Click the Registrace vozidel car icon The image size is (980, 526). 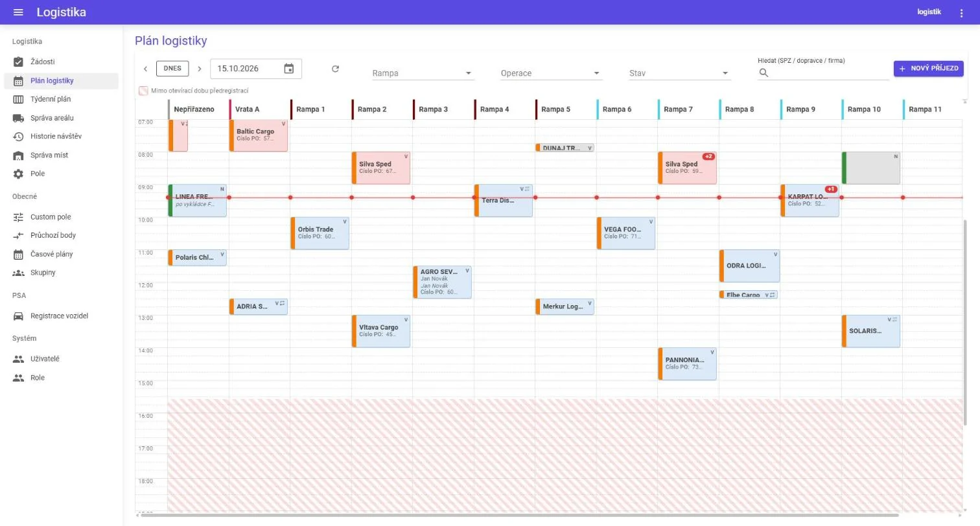pos(18,316)
